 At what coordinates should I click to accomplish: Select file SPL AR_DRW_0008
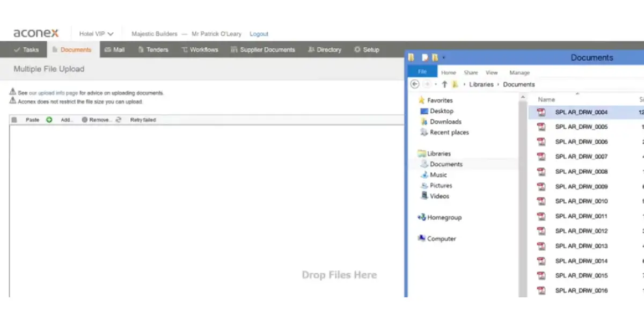pyautogui.click(x=581, y=172)
